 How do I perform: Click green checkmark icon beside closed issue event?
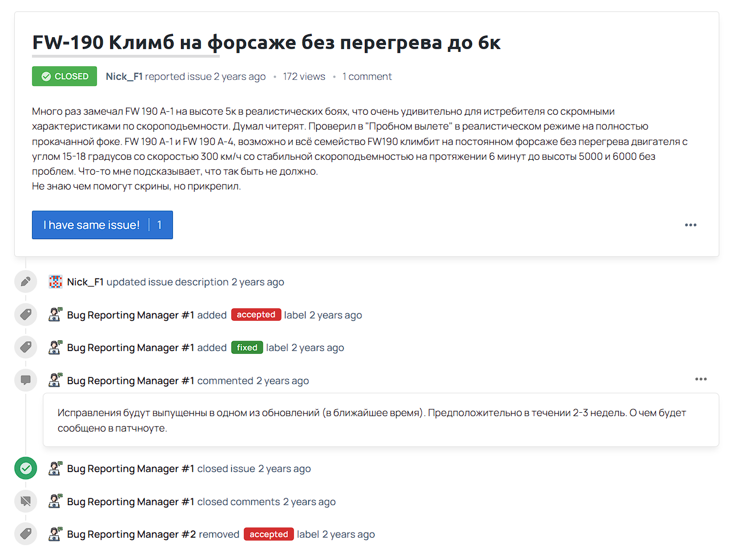click(26, 468)
